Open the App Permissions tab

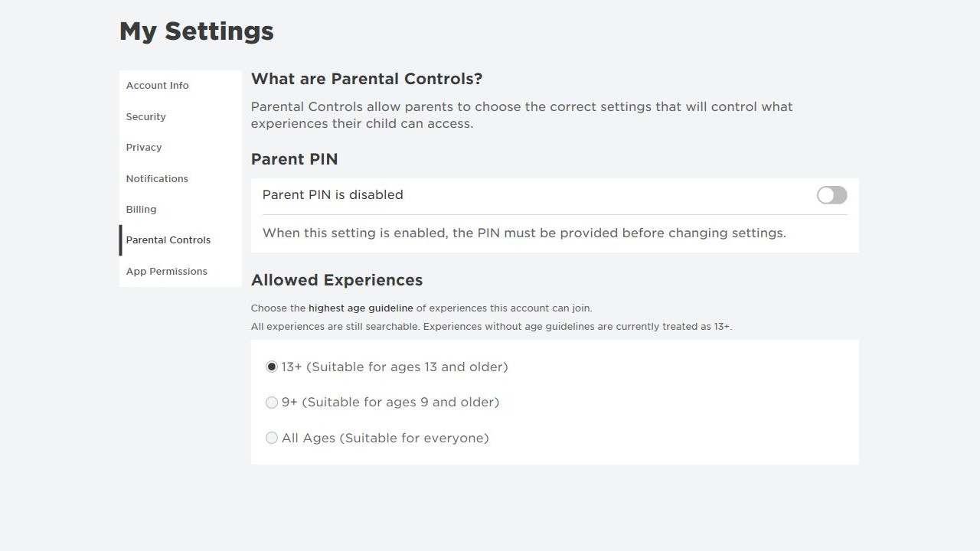click(x=167, y=272)
